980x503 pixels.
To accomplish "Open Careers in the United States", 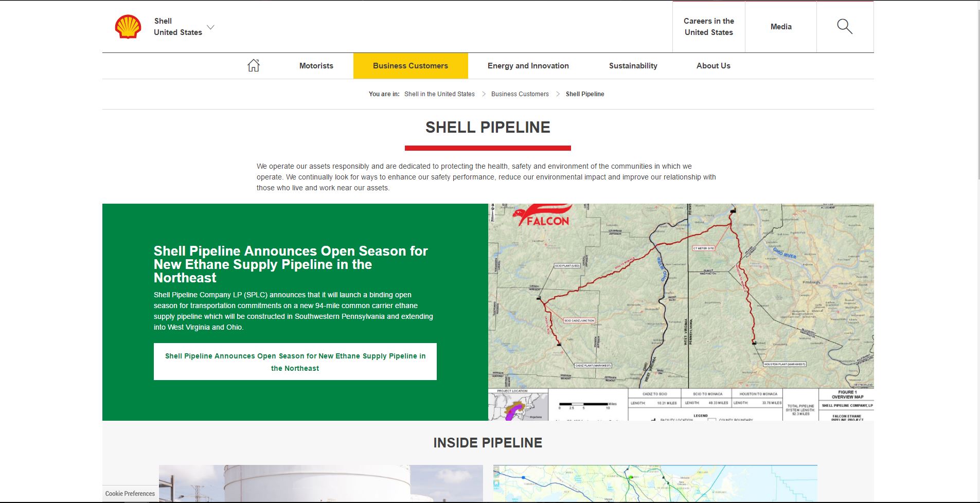I will click(708, 26).
